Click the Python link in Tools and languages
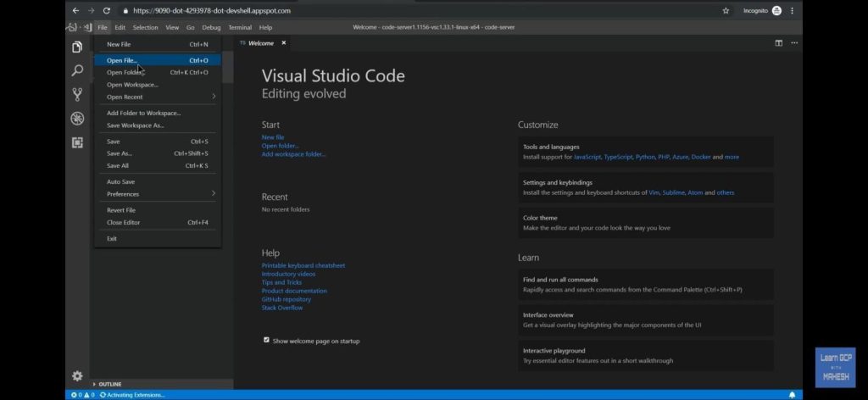 (x=645, y=157)
